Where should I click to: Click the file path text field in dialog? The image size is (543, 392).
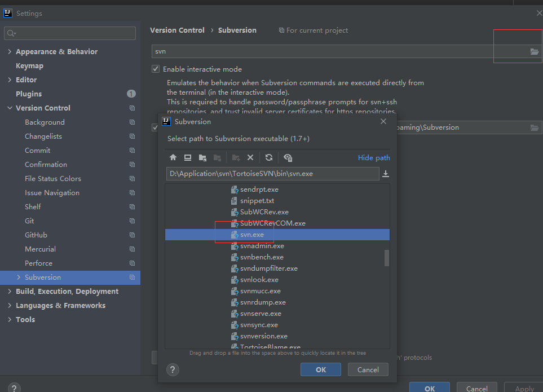coord(272,174)
